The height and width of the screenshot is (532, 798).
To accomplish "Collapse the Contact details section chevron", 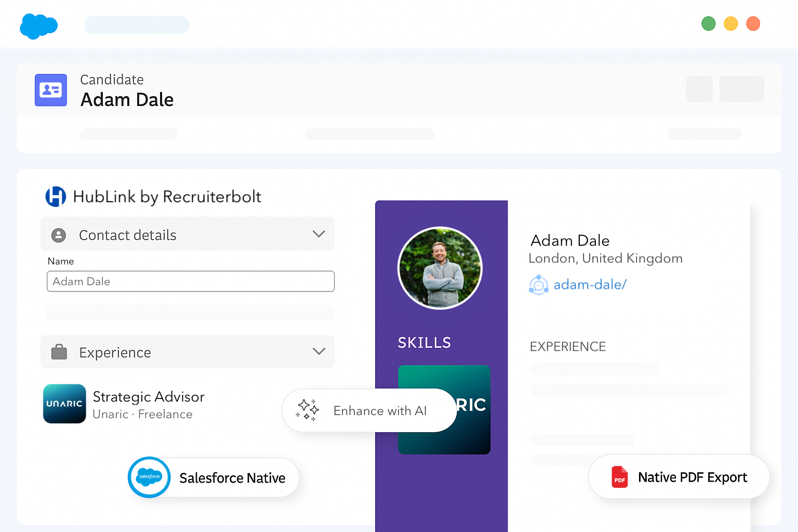I will [319, 234].
